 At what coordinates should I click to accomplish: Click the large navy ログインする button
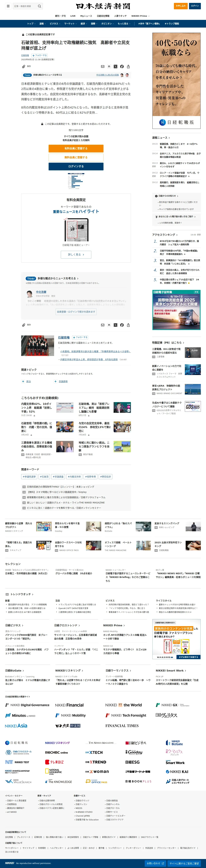click(76, 167)
